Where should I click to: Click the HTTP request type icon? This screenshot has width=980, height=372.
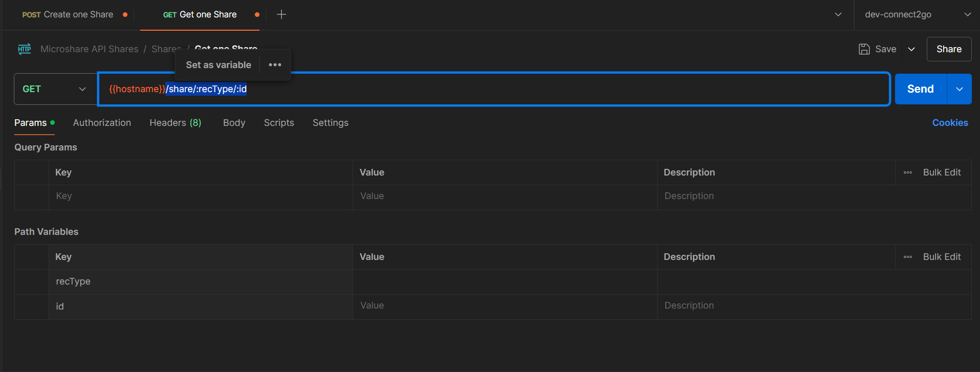(x=25, y=49)
